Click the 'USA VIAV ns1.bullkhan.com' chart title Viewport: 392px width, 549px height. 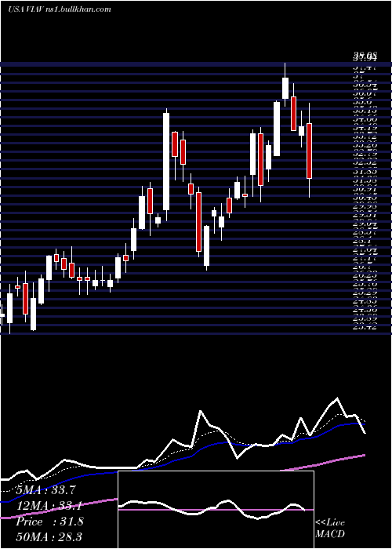tap(60, 9)
